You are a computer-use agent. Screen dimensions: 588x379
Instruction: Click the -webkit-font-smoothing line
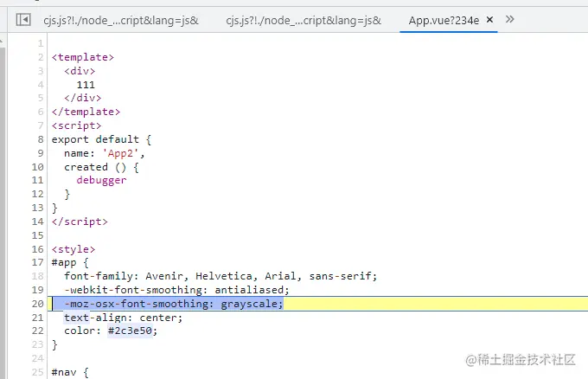click(x=176, y=290)
